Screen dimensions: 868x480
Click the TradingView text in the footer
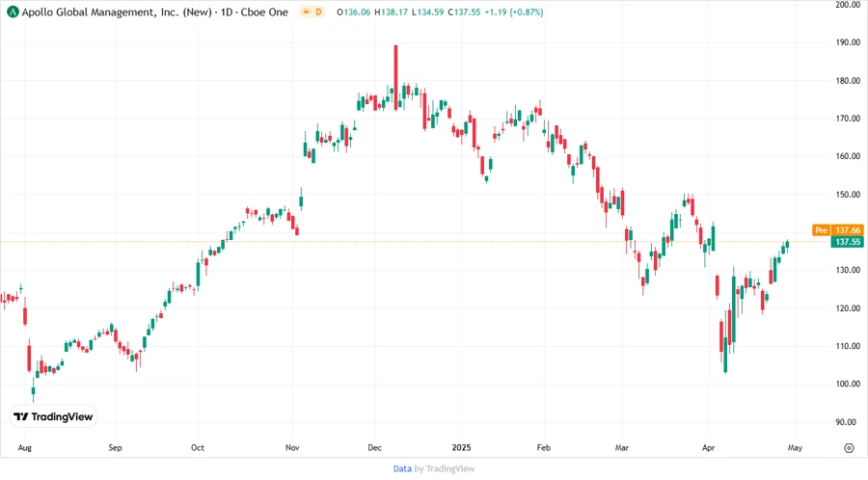(450, 468)
